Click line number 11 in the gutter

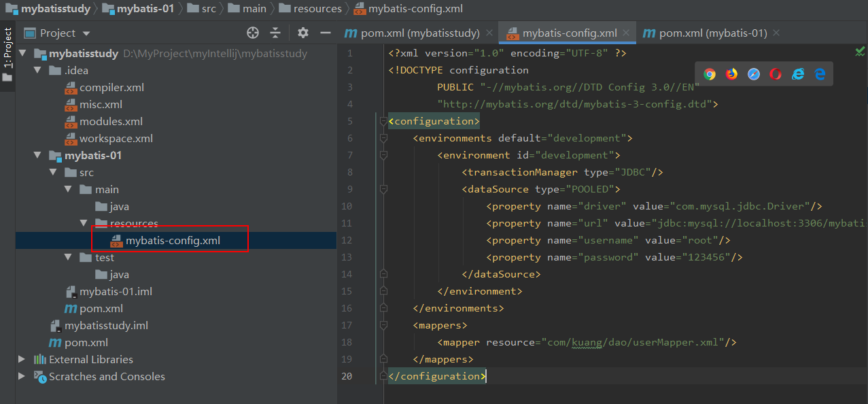[347, 223]
